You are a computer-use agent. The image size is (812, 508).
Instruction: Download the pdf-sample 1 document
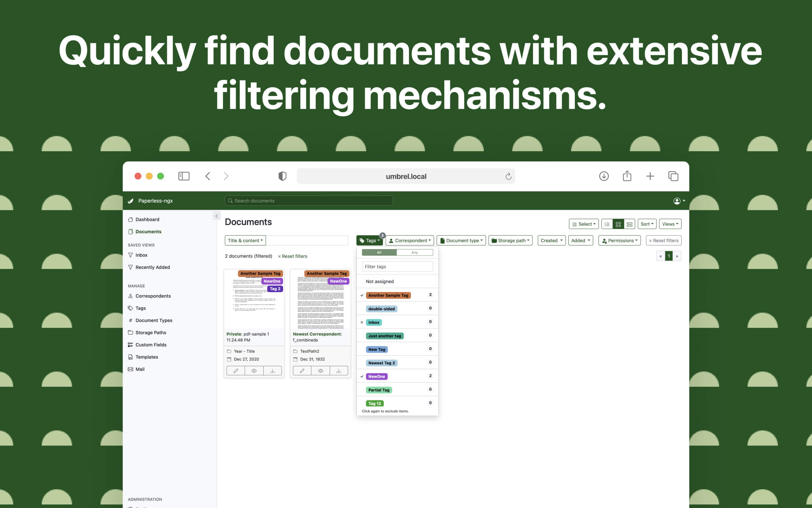[273, 371]
